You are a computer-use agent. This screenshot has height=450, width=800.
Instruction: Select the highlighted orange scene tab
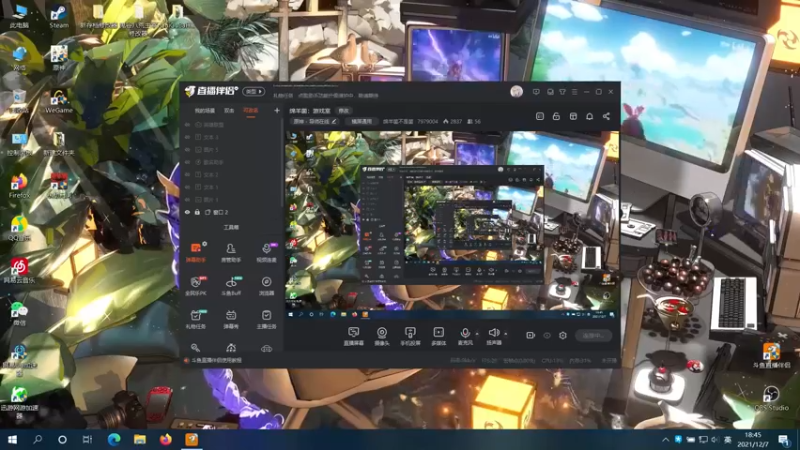point(251,110)
